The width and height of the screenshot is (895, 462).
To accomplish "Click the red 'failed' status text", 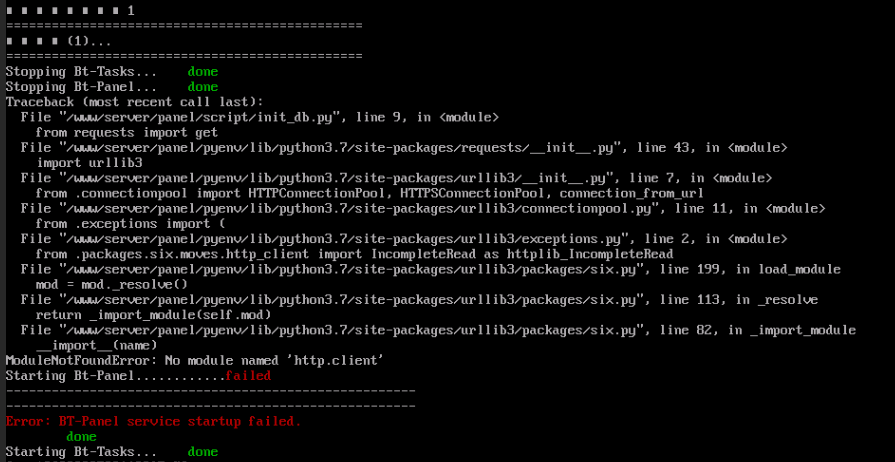I will [248, 376].
